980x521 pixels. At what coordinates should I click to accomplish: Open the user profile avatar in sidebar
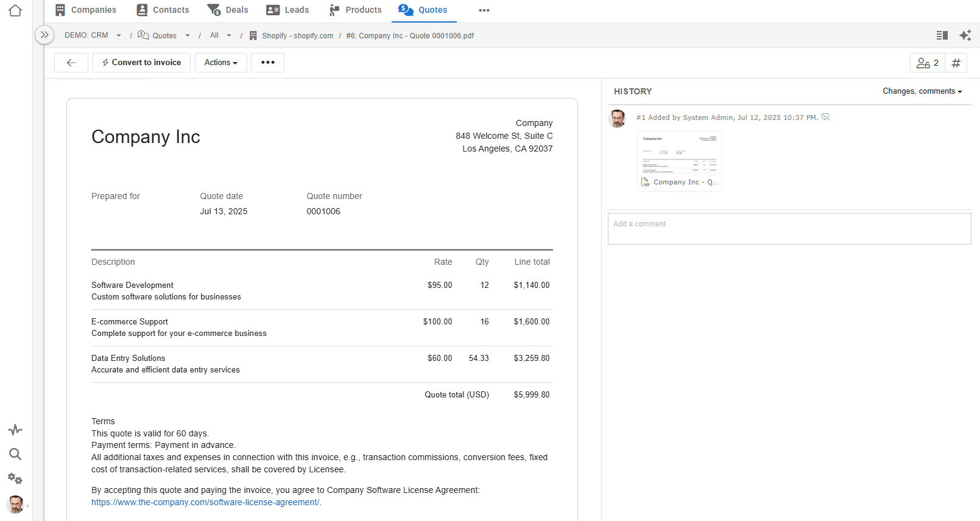pos(15,504)
